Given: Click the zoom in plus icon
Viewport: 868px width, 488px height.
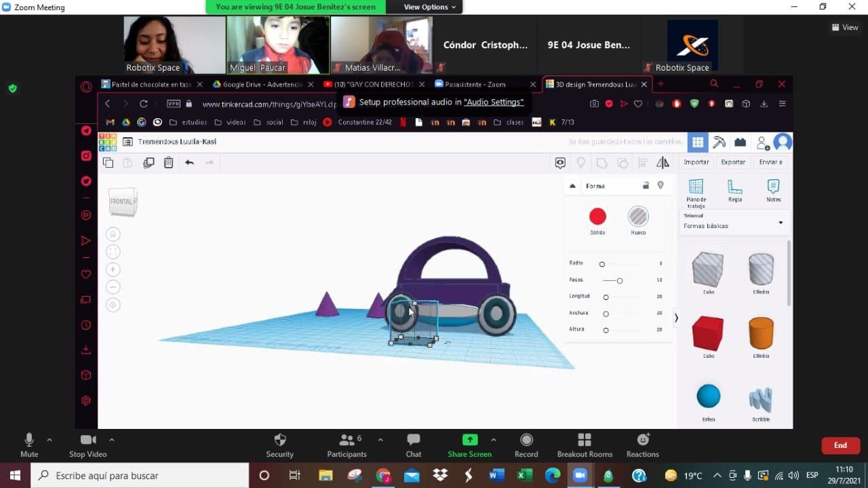Looking at the screenshot, I should 113,269.
